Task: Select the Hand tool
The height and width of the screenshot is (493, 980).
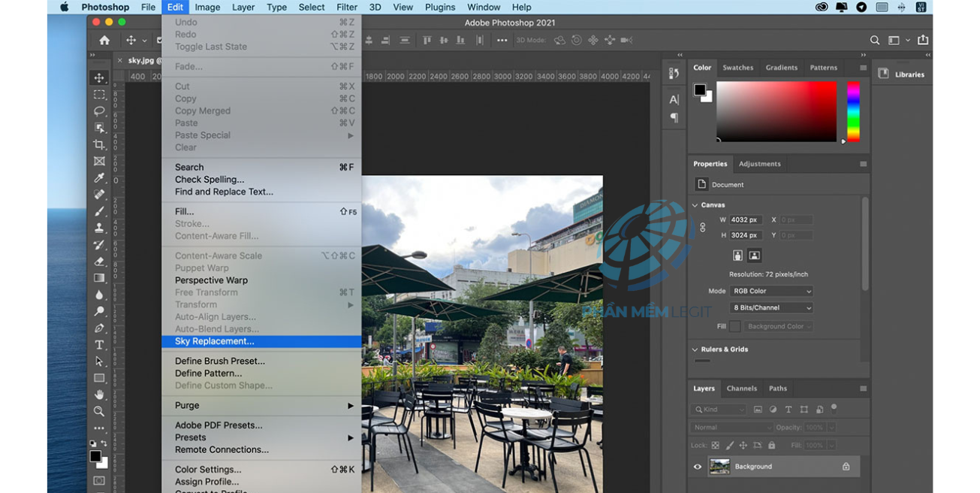Action: pyautogui.click(x=99, y=395)
